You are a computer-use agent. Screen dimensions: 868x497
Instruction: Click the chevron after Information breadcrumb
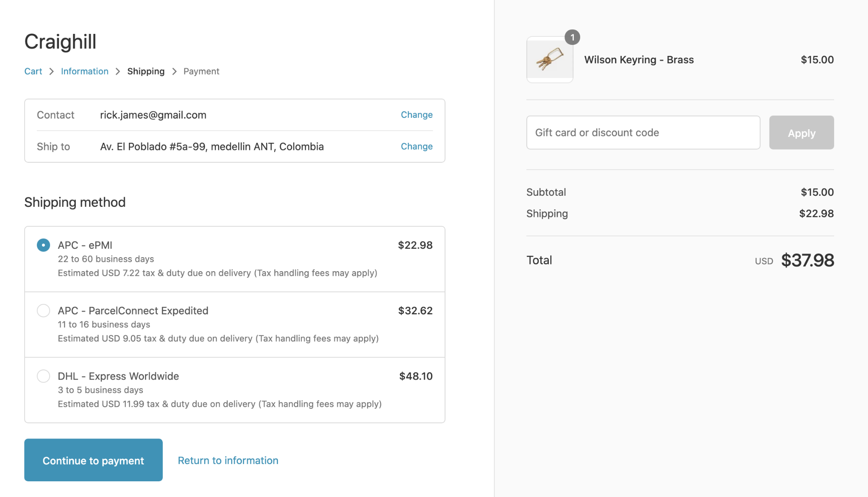click(118, 72)
